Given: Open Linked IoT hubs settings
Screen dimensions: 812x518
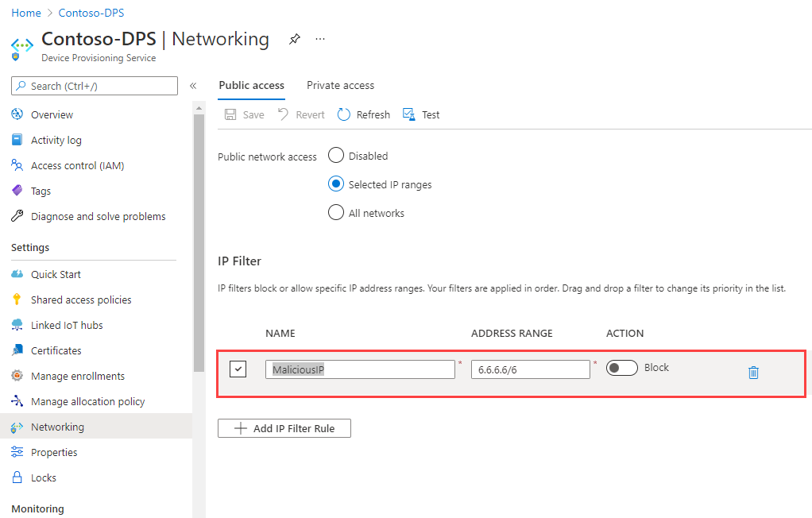Looking at the screenshot, I should point(65,325).
